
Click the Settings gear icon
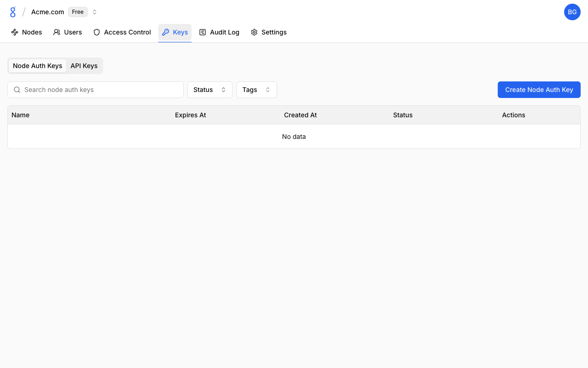point(254,32)
